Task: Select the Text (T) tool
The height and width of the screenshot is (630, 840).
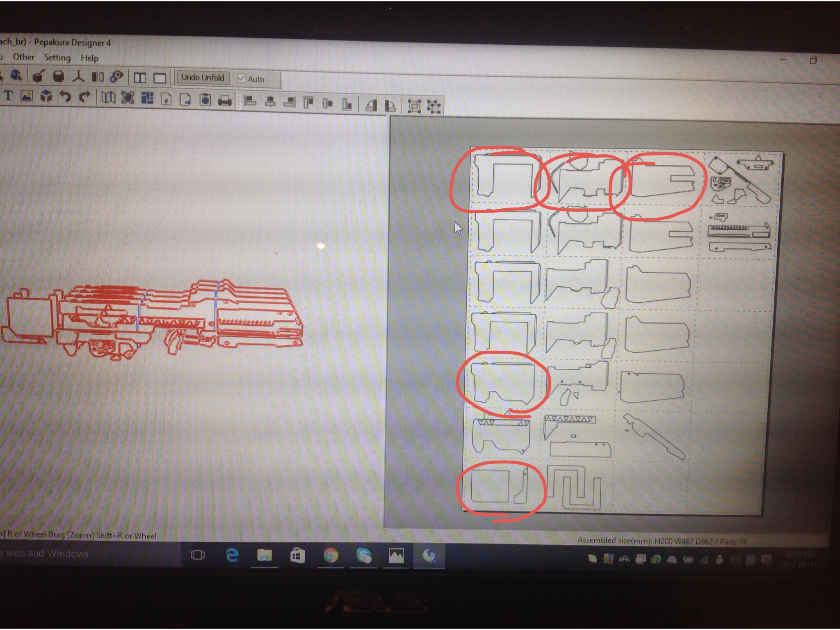Action: click(8, 96)
